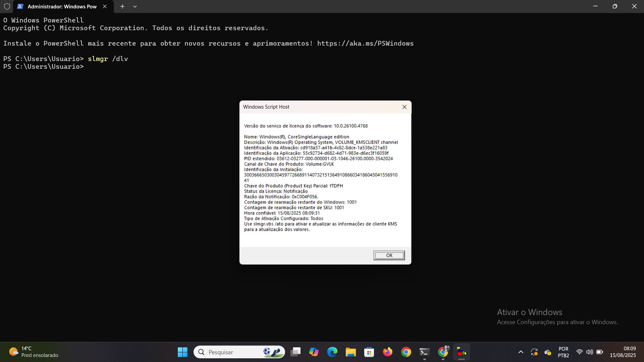Click the OneDrive cloud tray icon

pos(547,352)
